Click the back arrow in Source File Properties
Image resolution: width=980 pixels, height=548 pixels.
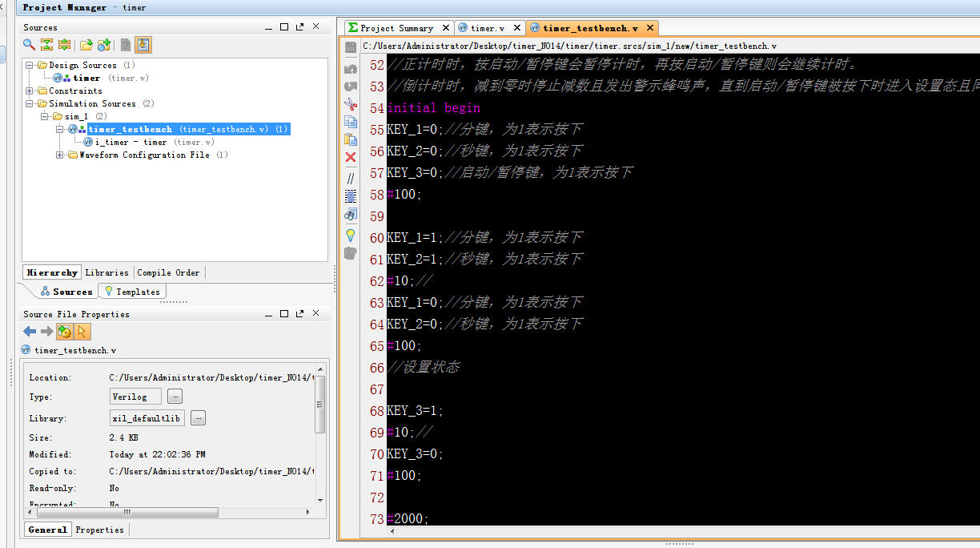[x=30, y=332]
